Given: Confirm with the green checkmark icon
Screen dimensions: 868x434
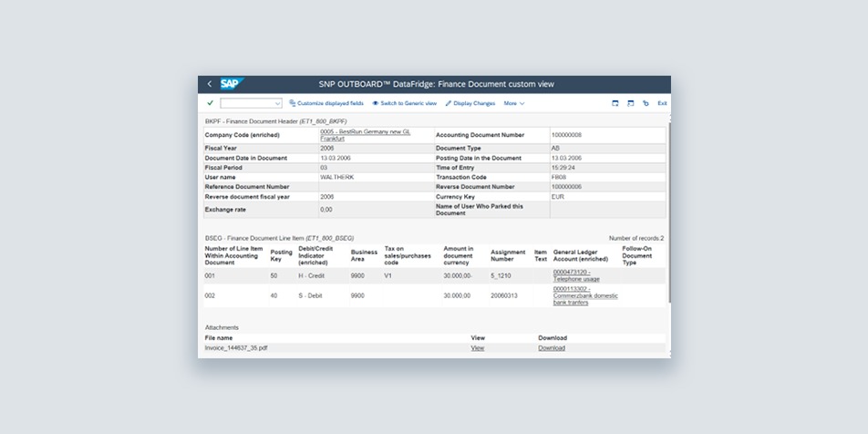Looking at the screenshot, I should (x=211, y=103).
